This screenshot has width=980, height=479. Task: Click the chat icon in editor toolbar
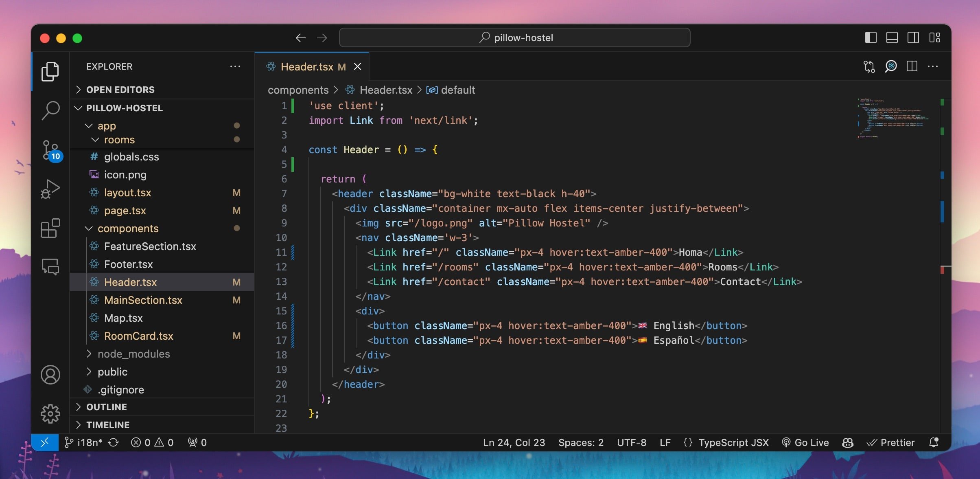click(890, 66)
